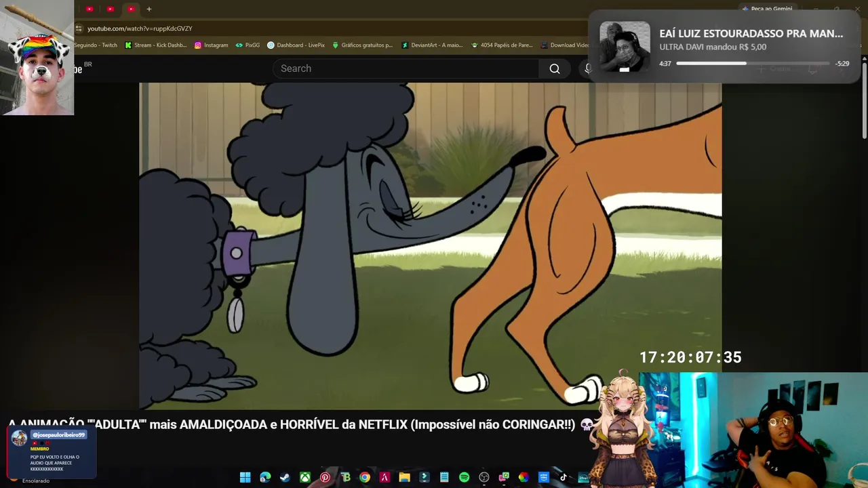The width and height of the screenshot is (868, 488).
Task: Open Prime Video from the taskbar
Action: click(x=543, y=477)
